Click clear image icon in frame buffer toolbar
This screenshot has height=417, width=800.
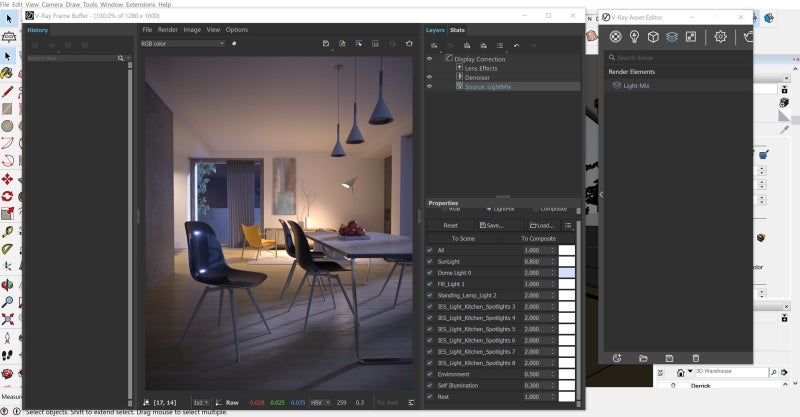pos(342,44)
